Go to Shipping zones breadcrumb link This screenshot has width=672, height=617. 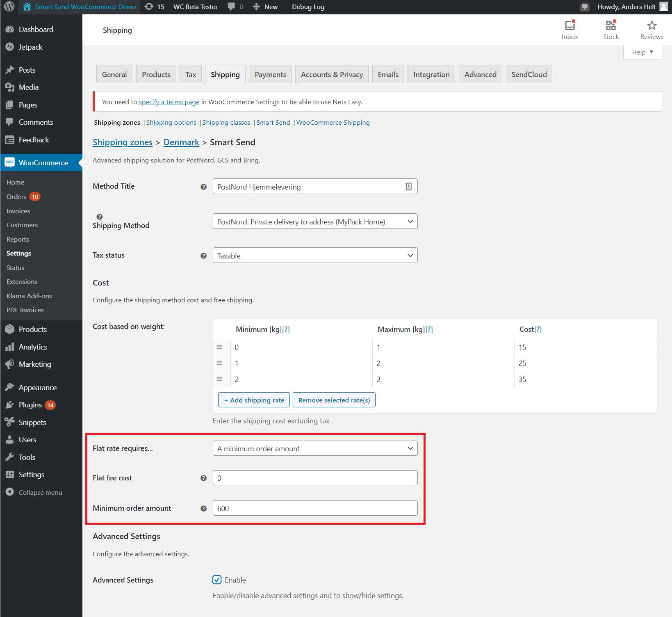123,142
